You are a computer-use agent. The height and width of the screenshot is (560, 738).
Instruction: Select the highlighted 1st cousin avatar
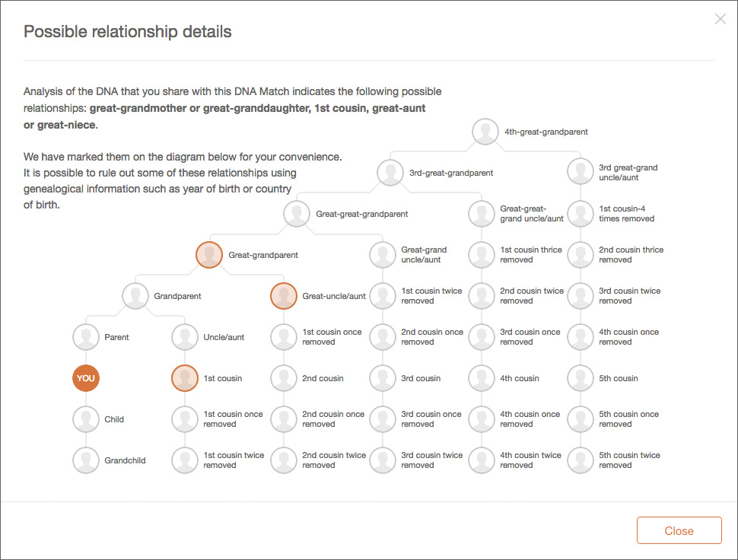point(184,378)
